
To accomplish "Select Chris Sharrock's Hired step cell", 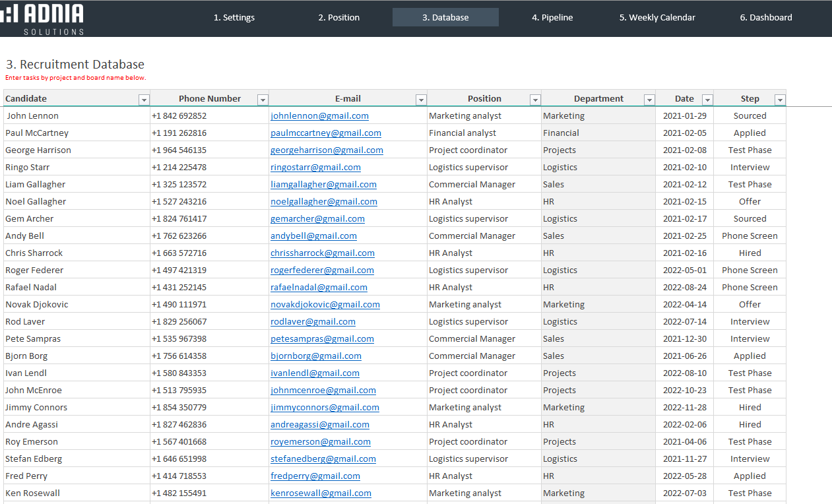I will click(750, 253).
